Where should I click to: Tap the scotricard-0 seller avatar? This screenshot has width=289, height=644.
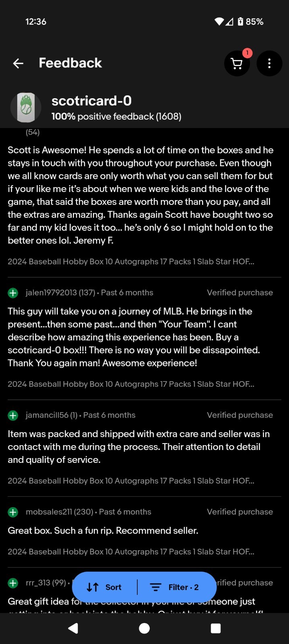[x=26, y=107]
